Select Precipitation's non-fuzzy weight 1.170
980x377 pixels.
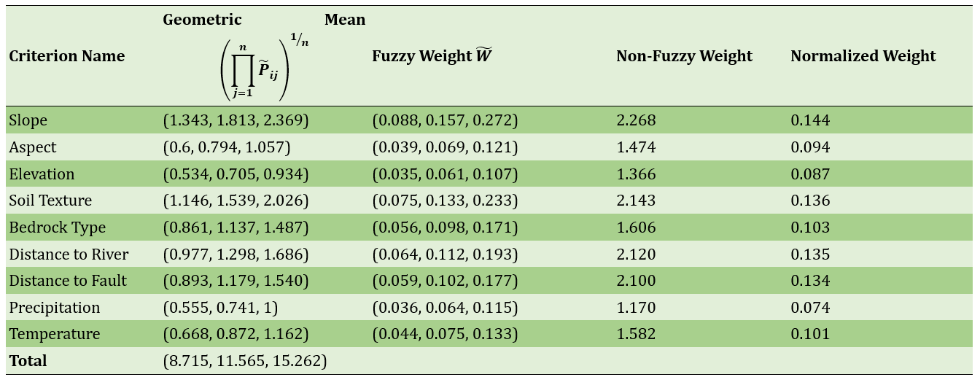tap(636, 308)
